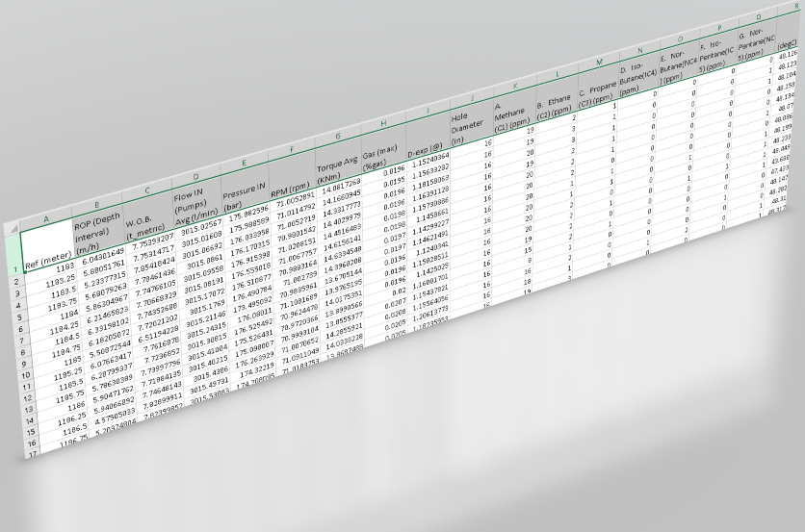Select row 16 header
Screen dimensions: 805x532
[x=32, y=443]
